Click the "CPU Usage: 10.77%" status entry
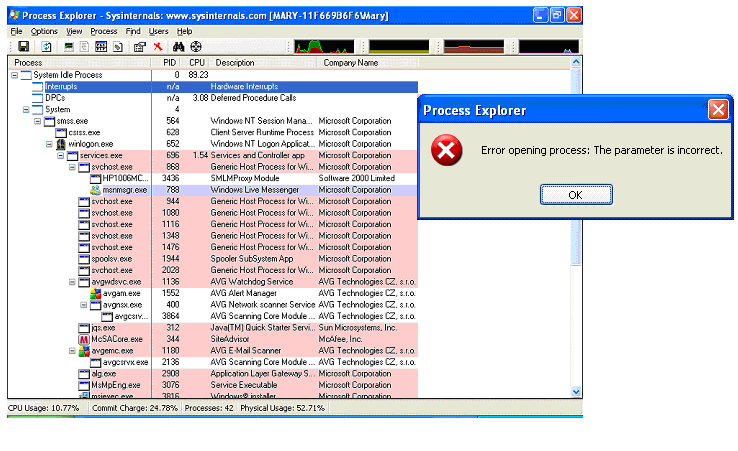The image size is (738, 451). coord(44,408)
